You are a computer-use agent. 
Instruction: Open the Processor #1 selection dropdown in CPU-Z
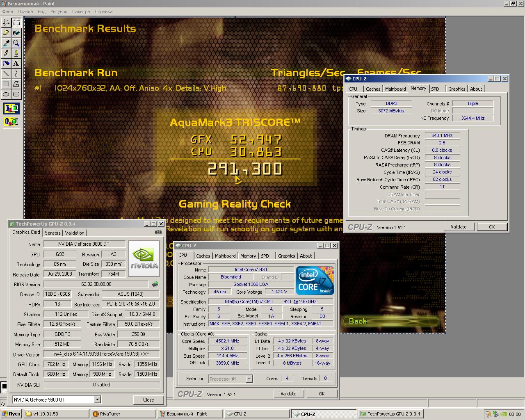pyautogui.click(x=249, y=379)
